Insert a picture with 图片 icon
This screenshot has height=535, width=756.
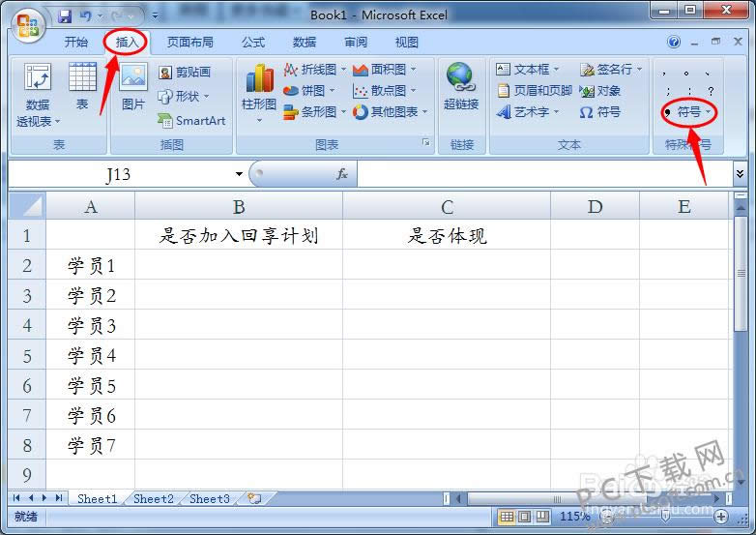click(133, 87)
